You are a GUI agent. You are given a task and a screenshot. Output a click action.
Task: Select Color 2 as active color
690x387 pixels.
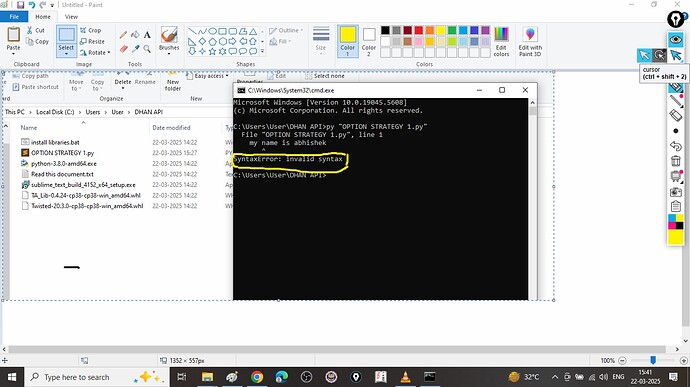tap(369, 41)
